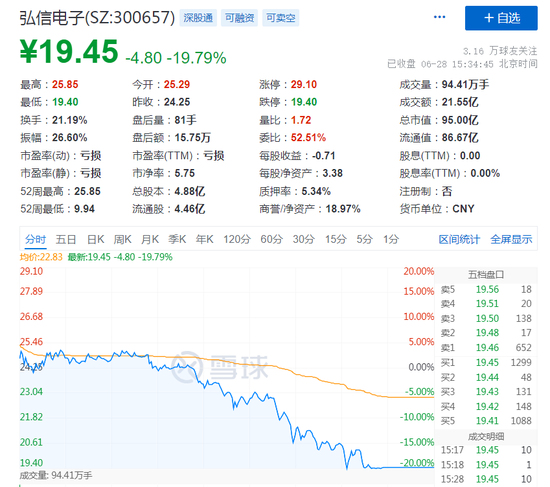Image resolution: width=550 pixels, height=487 pixels.
Task: Select the 15分 interval tab
Action: coord(336,239)
